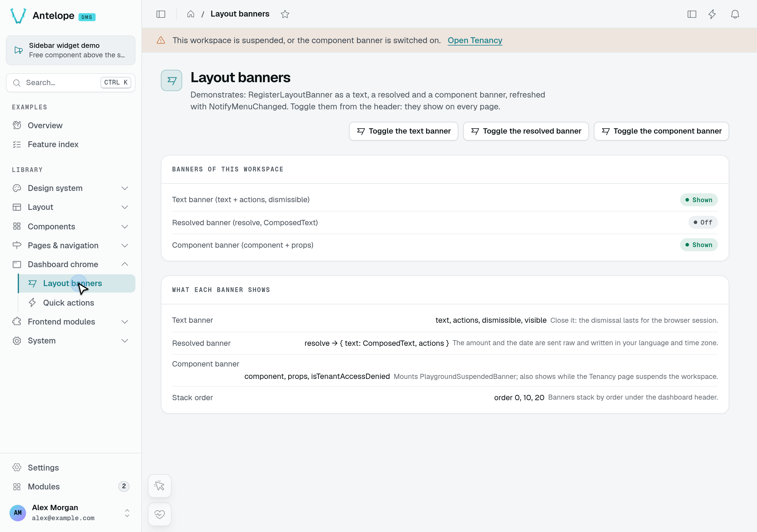The width and height of the screenshot is (757, 532).
Task: Focus the Search input field
Action: coord(71,83)
